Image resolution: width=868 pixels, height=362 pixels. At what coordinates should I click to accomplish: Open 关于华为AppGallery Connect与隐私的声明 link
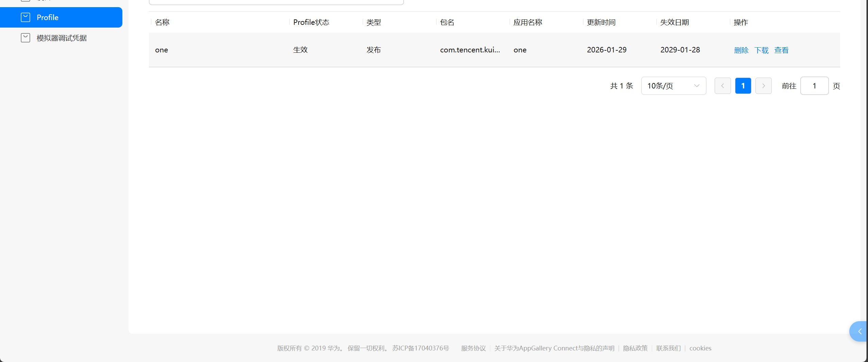[x=554, y=348]
